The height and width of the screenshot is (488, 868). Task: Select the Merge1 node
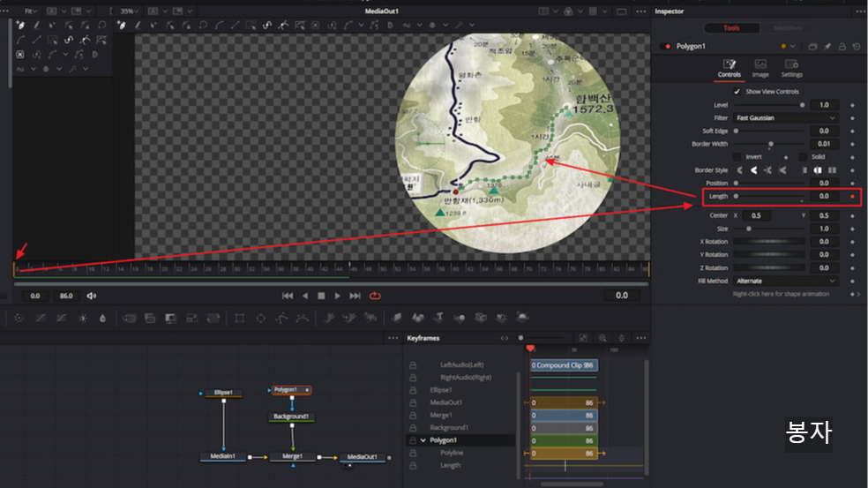point(292,456)
